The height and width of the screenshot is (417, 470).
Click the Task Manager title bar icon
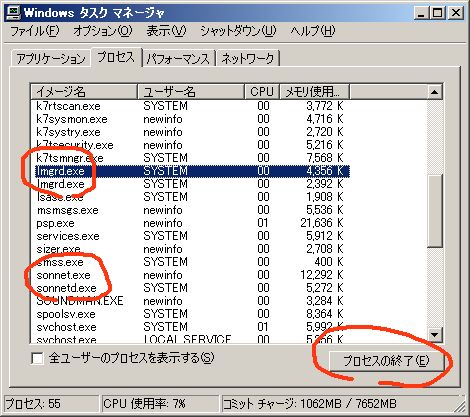point(14,12)
